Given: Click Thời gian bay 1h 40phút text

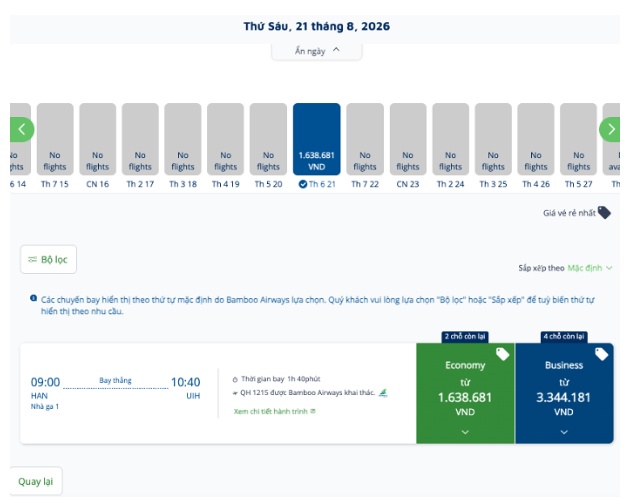Looking at the screenshot, I should tap(281, 379).
